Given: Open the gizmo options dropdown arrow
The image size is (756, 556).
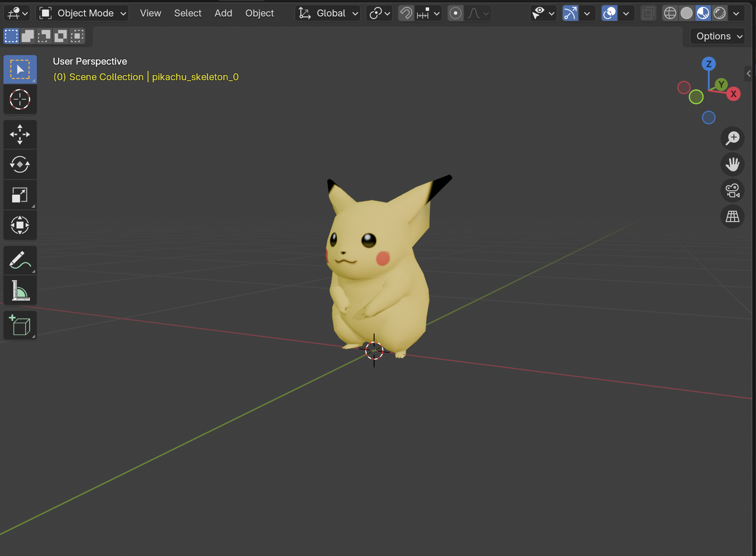Looking at the screenshot, I should 587,13.
